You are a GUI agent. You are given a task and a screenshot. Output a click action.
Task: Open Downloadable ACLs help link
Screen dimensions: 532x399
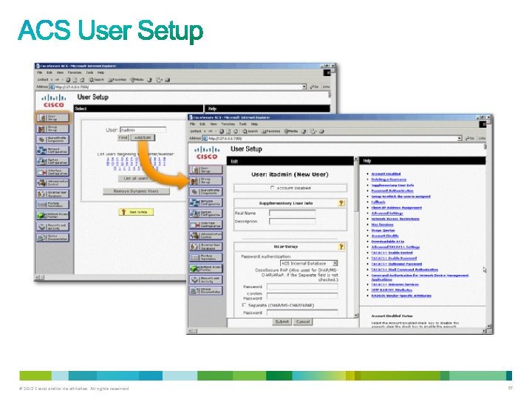pyautogui.click(x=387, y=241)
